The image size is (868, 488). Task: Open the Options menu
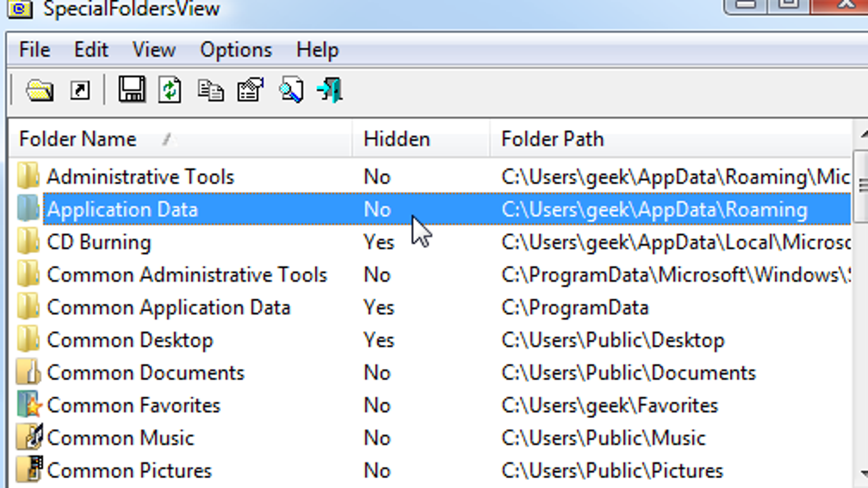[236, 50]
